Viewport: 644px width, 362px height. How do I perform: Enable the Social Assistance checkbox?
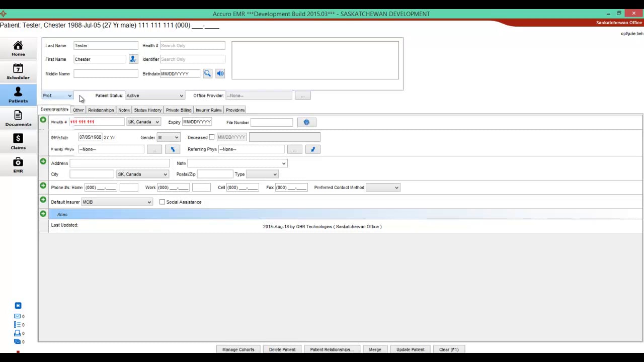click(162, 202)
